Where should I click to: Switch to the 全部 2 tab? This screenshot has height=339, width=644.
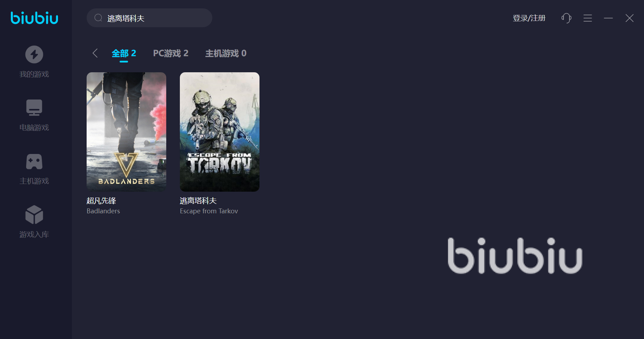pos(124,53)
